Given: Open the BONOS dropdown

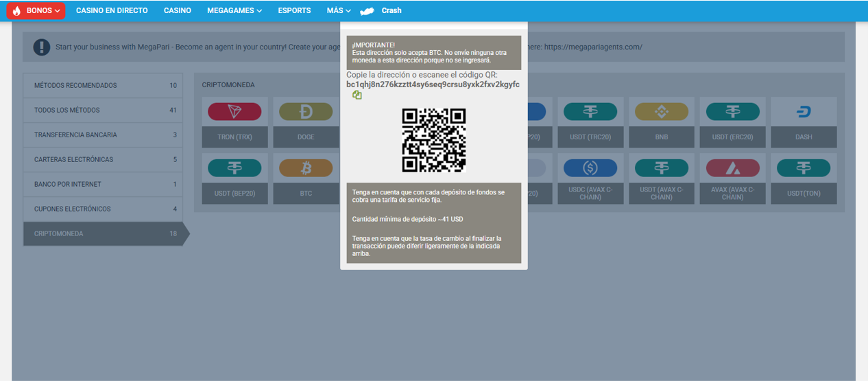Looking at the screenshot, I should click(36, 10).
